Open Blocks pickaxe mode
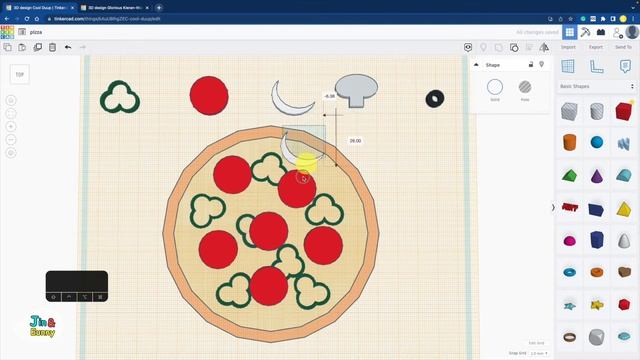 [585, 32]
